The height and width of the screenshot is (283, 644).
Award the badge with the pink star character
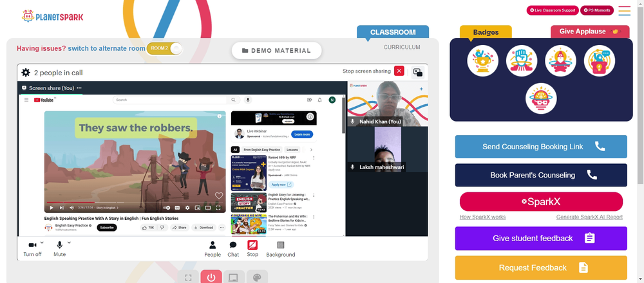(x=561, y=60)
